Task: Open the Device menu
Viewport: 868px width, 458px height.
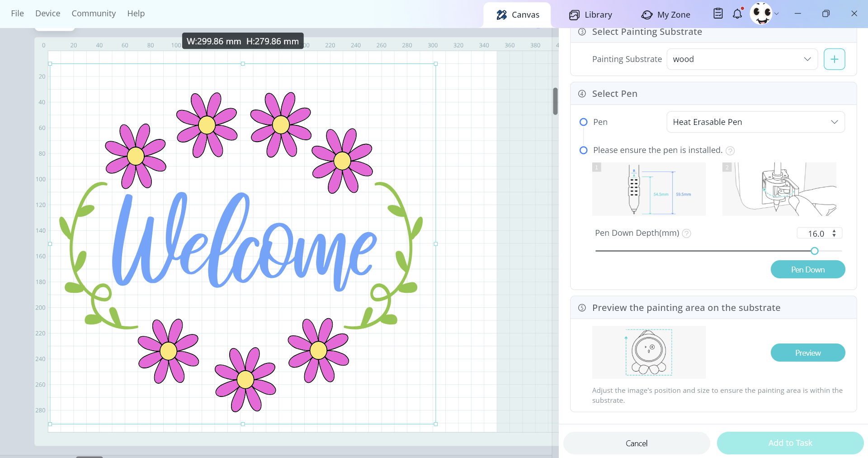Action: pos(47,14)
